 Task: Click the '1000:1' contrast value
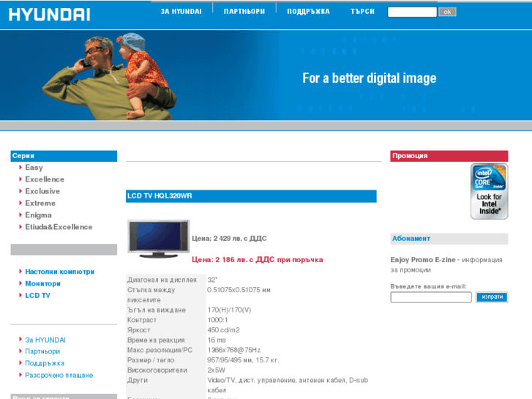point(217,320)
